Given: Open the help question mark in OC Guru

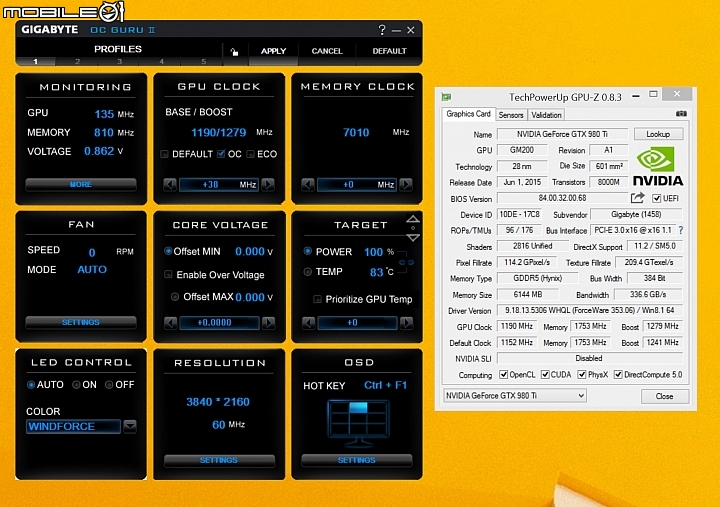Looking at the screenshot, I should [x=382, y=30].
